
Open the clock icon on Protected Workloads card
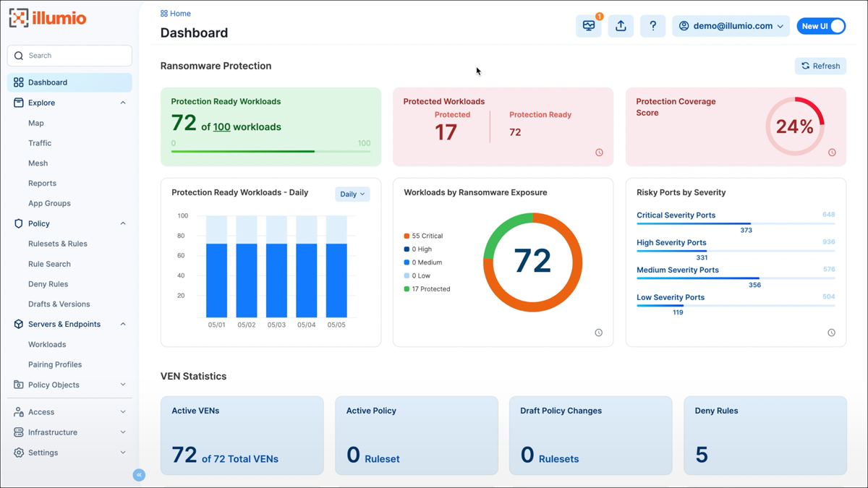(x=599, y=153)
